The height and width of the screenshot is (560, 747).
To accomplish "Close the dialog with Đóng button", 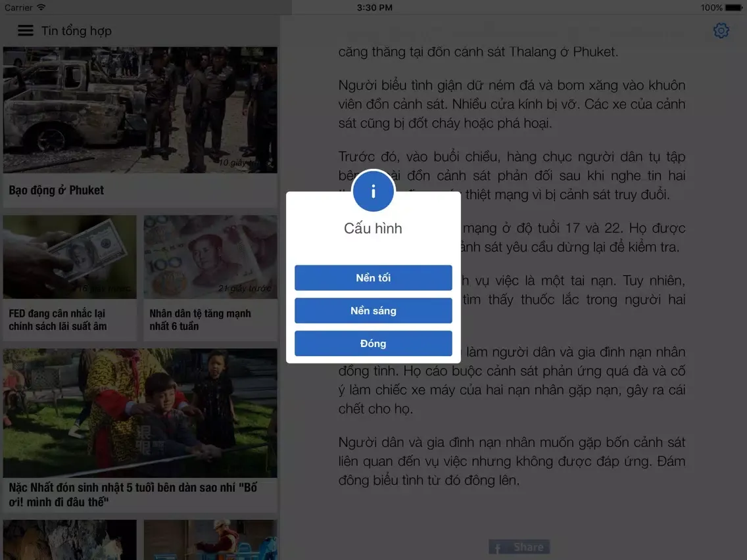I will pos(373,343).
